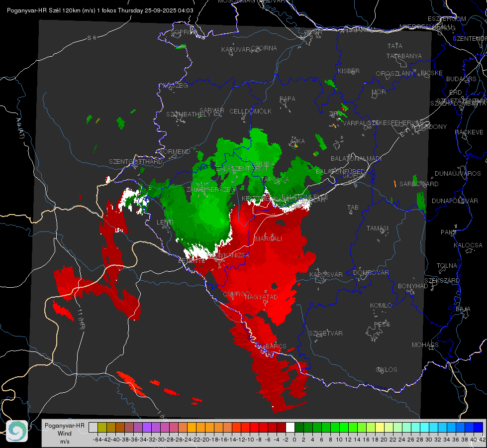The height and width of the screenshot is (448, 487).
Task: Click the SIKLOS city label
Action: (x=387, y=370)
